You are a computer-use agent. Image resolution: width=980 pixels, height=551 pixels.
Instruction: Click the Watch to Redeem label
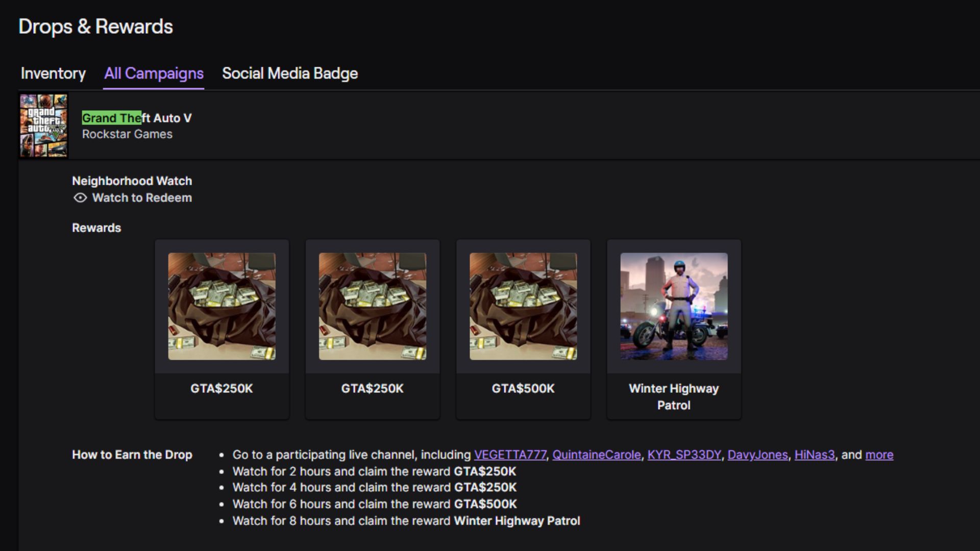142,198
